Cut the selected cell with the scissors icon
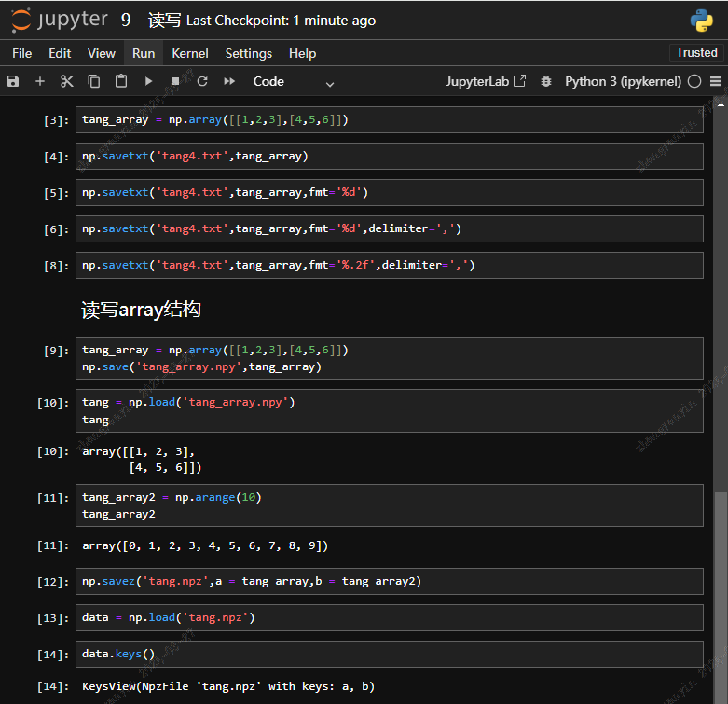This screenshot has width=728, height=704. click(67, 81)
